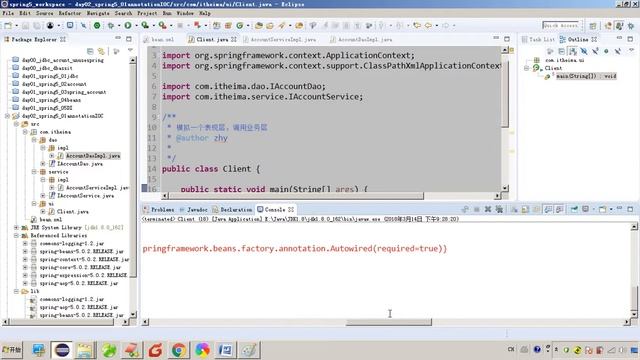
Task: Open the Window menu
Action: click(185, 13)
